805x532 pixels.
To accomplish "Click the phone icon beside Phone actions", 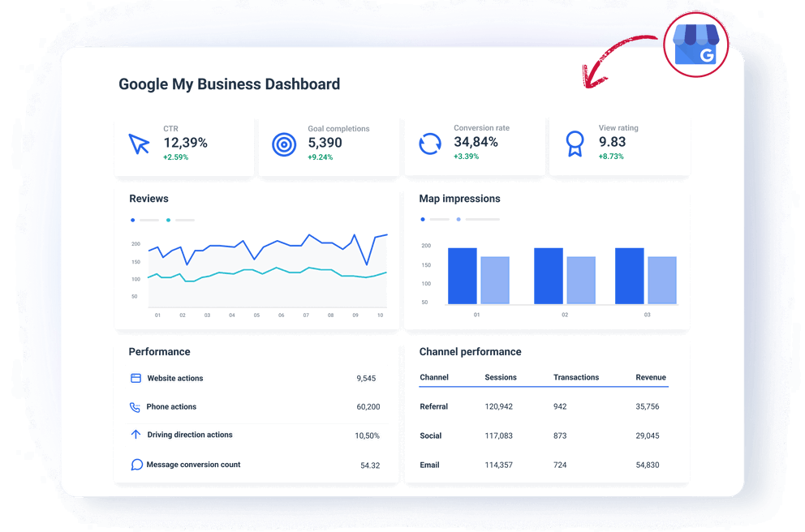I will (136, 406).
